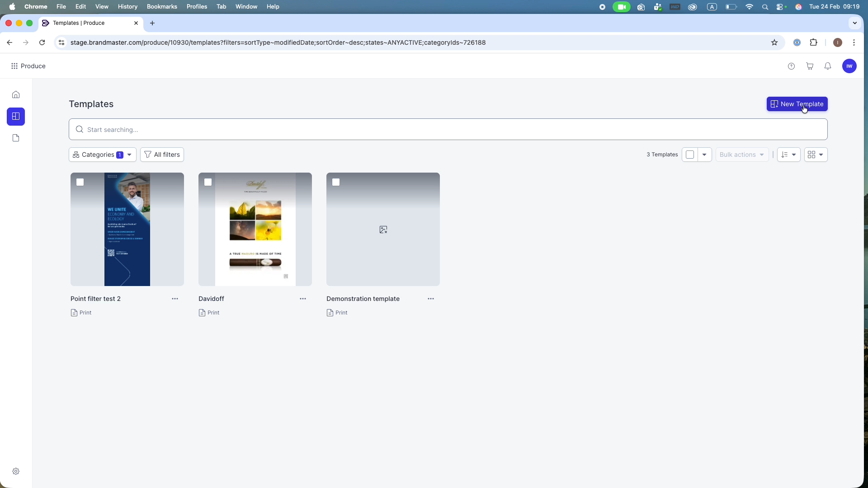Viewport: 868px width, 488px height.
Task: Open the Documents icon in left sidebar
Action: click(x=16, y=138)
